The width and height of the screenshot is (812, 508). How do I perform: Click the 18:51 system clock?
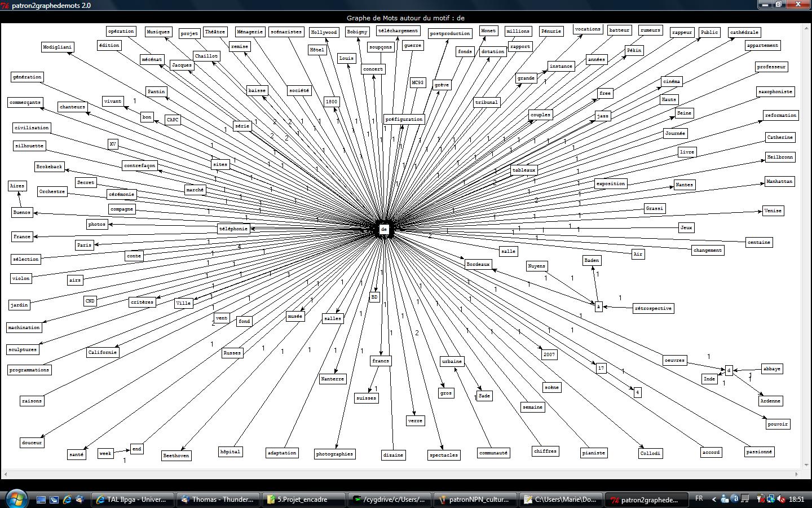tap(797, 500)
